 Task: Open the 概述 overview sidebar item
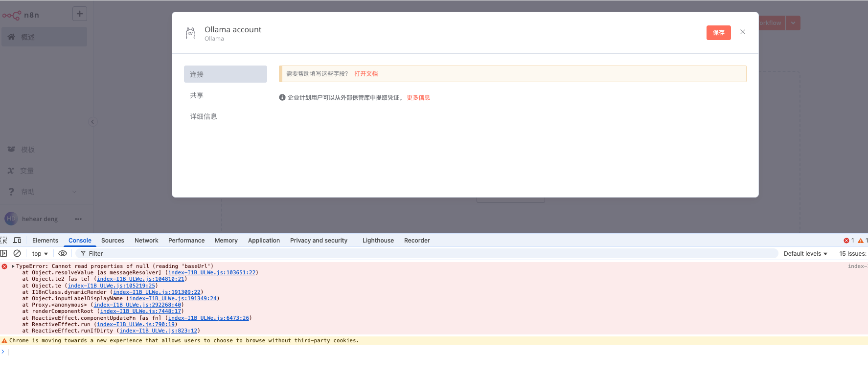coord(45,37)
